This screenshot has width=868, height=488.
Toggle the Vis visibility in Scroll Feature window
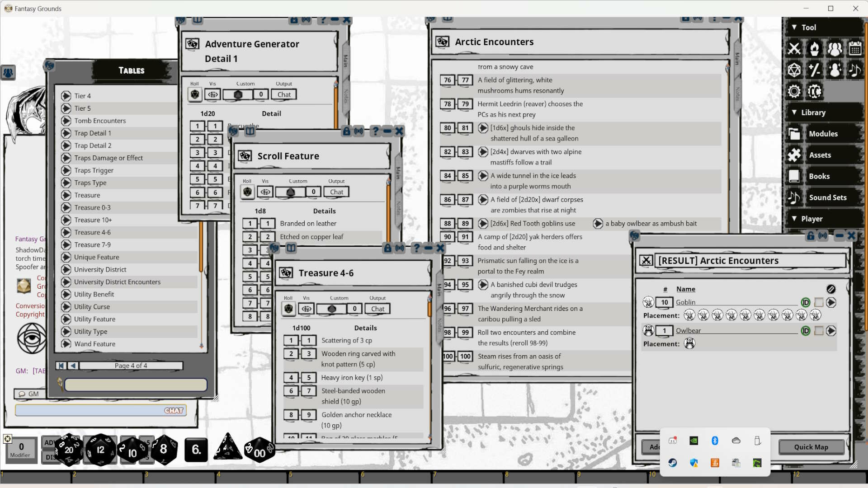point(265,192)
